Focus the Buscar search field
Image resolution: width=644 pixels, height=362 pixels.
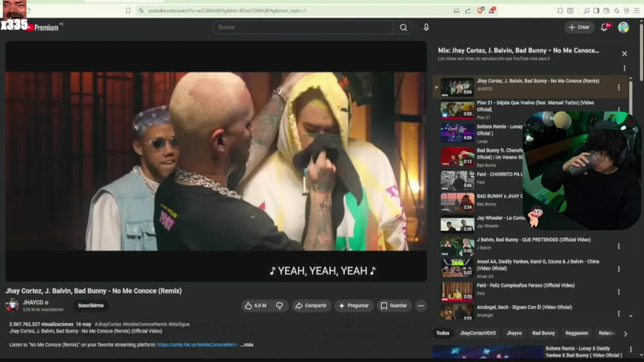303,27
